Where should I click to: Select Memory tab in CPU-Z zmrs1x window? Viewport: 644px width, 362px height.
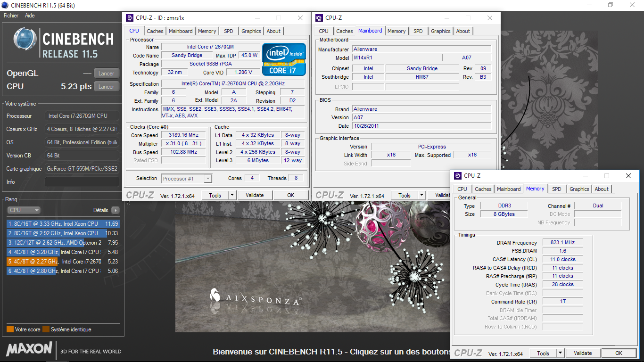(207, 31)
